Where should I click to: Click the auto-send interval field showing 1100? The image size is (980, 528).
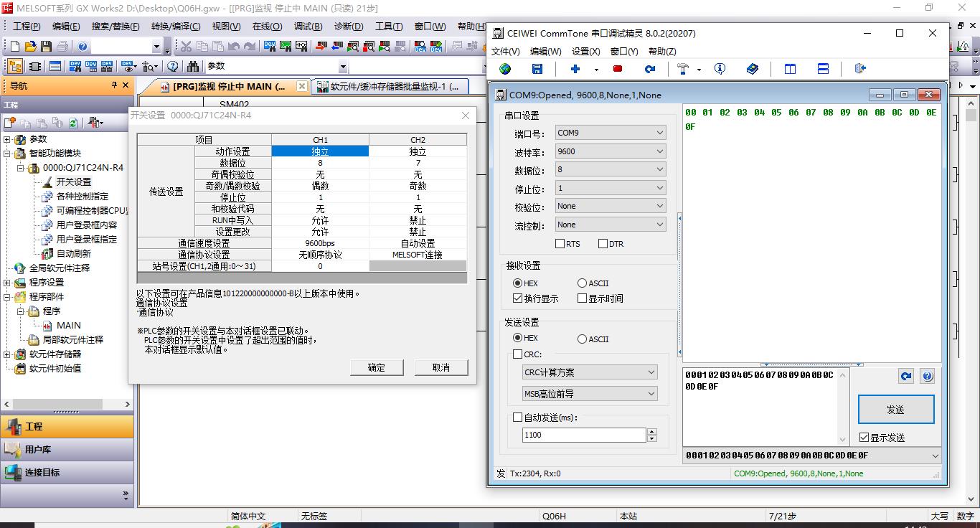click(584, 435)
